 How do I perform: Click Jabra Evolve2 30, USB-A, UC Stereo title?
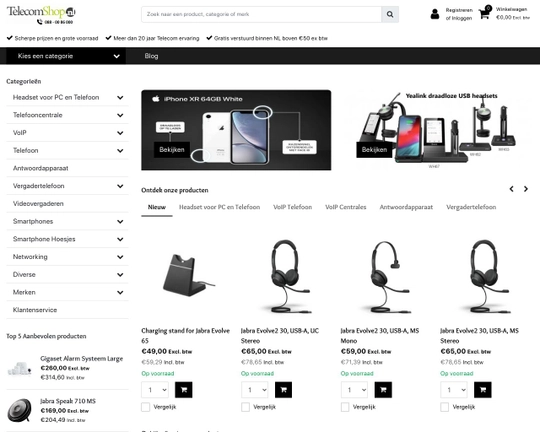(280, 336)
